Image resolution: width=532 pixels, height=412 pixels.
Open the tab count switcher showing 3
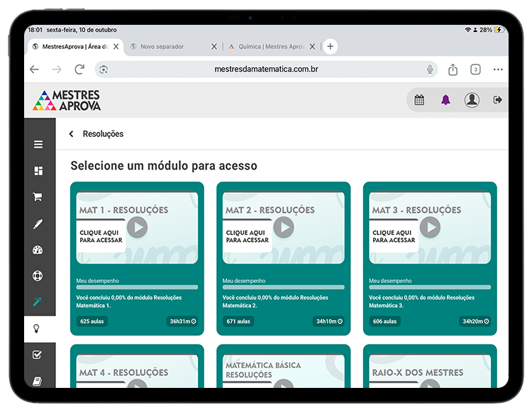[x=475, y=69]
